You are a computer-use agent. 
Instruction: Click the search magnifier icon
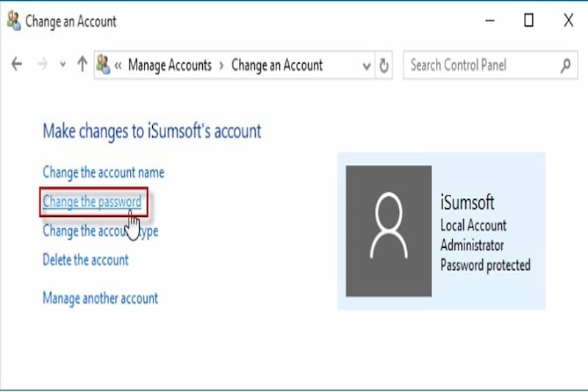tap(565, 65)
